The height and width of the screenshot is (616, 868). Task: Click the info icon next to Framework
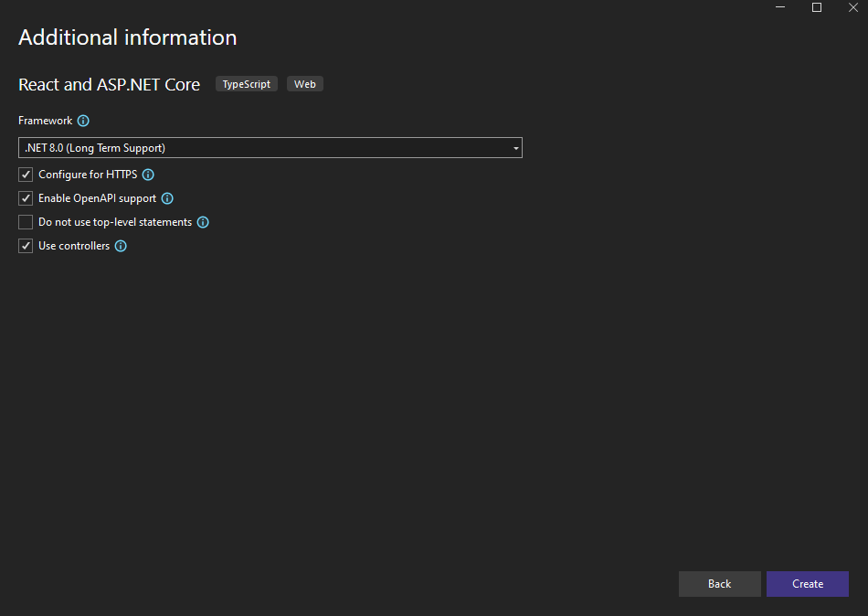[83, 121]
